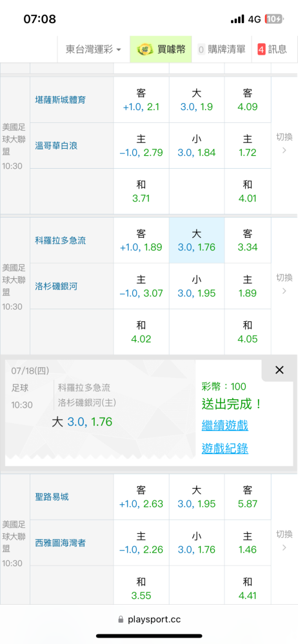The width and height of the screenshot is (298, 644).
Task: Select 客 +1.0, 1.89 handicap for 科羅拉多急流
Action: (x=141, y=240)
